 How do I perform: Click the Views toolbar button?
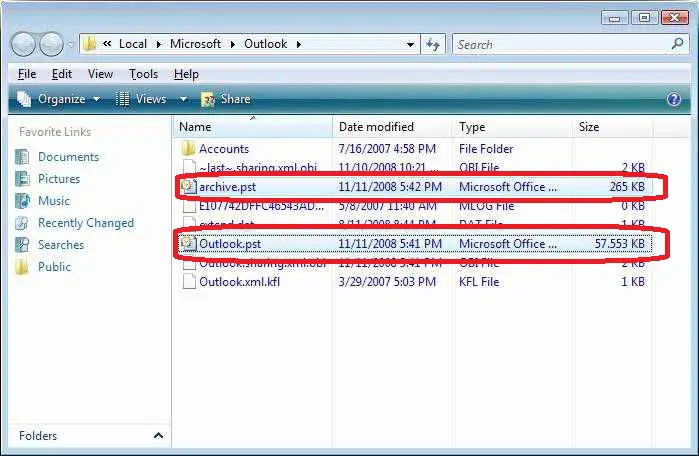[142, 99]
